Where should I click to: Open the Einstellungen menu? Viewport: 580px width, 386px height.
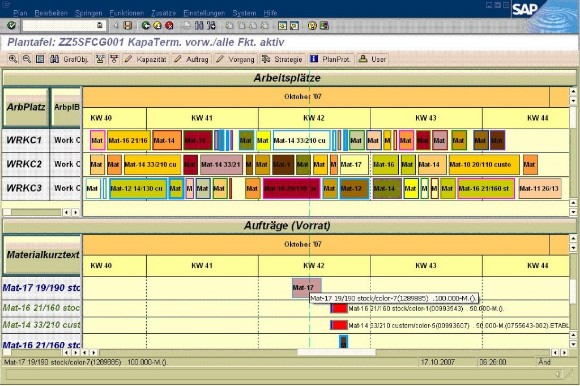204,13
